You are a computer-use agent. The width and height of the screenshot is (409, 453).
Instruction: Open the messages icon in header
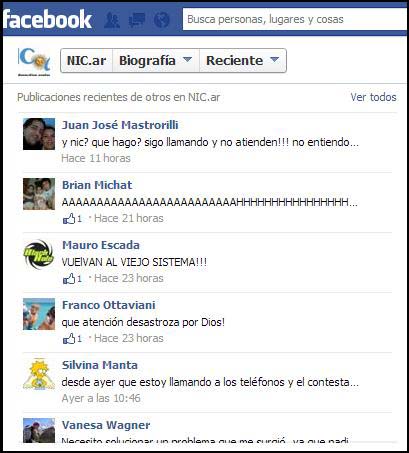137,20
